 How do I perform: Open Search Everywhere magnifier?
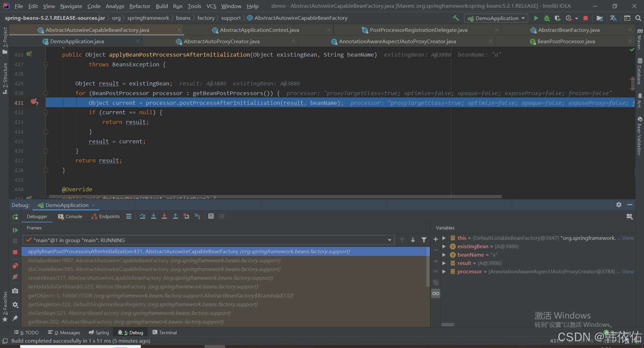[x=638, y=18]
